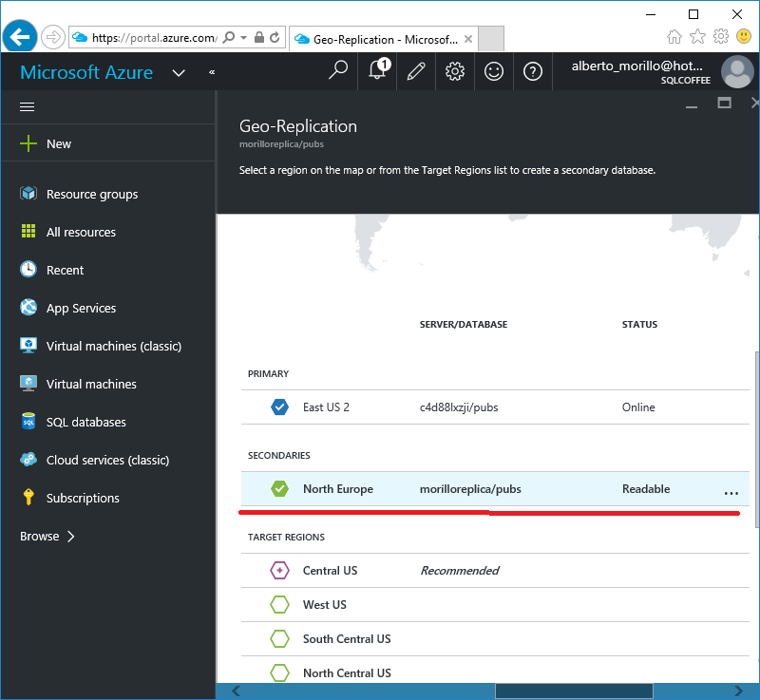Open the ellipsis menu on North Europe row

(x=731, y=493)
